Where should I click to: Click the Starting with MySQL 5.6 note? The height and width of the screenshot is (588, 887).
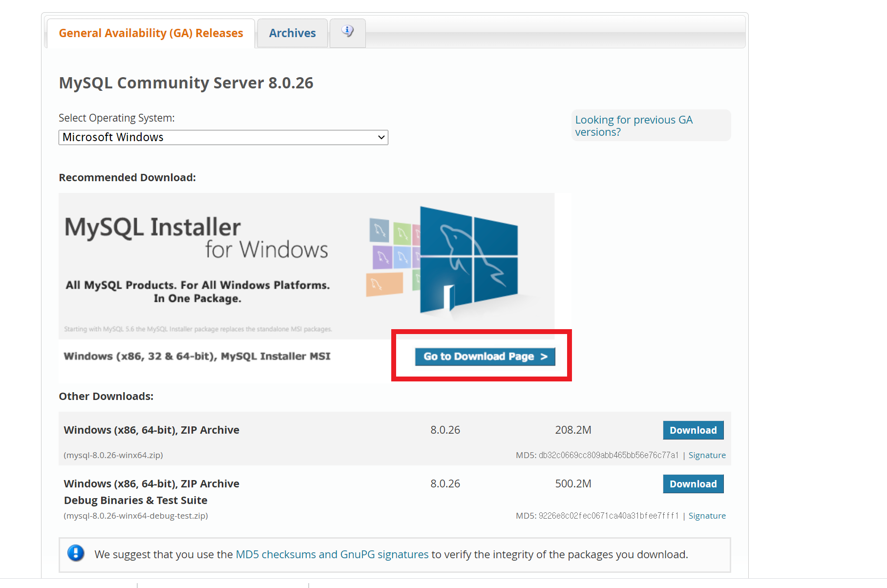198,329
